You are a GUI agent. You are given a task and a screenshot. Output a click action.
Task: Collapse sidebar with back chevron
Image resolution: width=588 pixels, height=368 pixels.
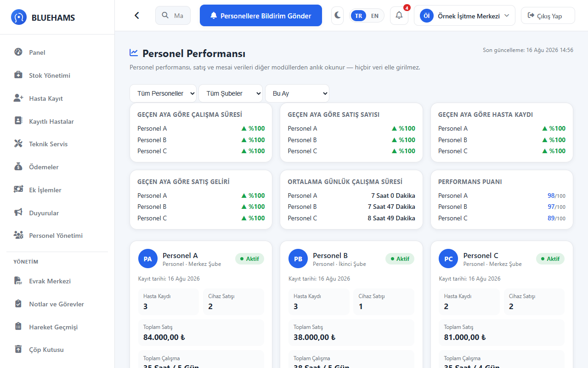pos(136,16)
